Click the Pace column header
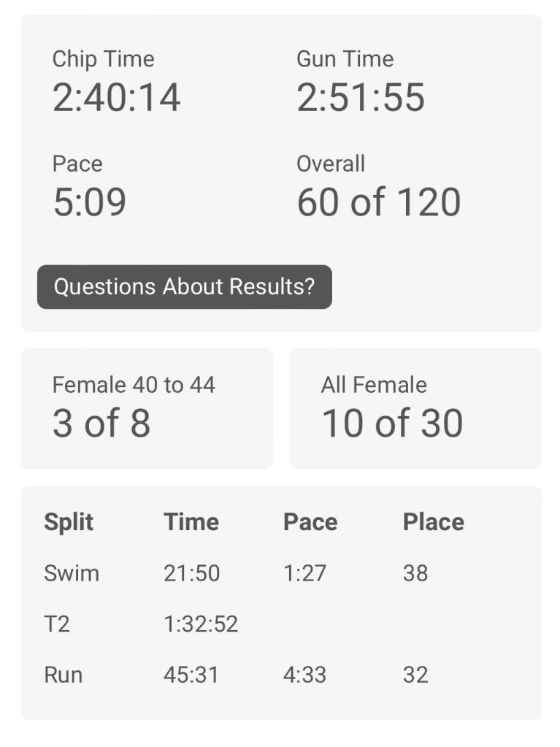Viewport: 560px width, 747px height. [x=310, y=521]
